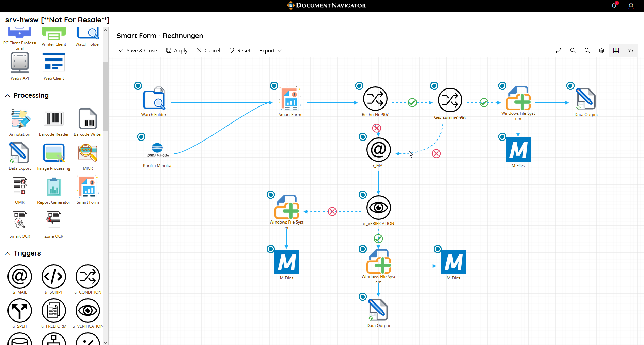Click the tr_SCRIPT trigger icon

(54, 277)
